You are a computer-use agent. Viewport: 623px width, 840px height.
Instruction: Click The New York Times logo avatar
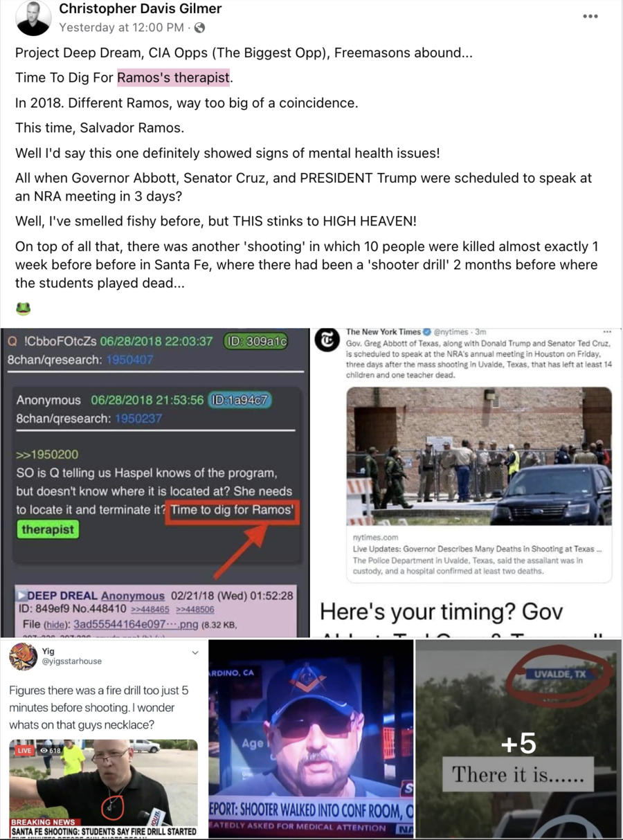tap(327, 340)
